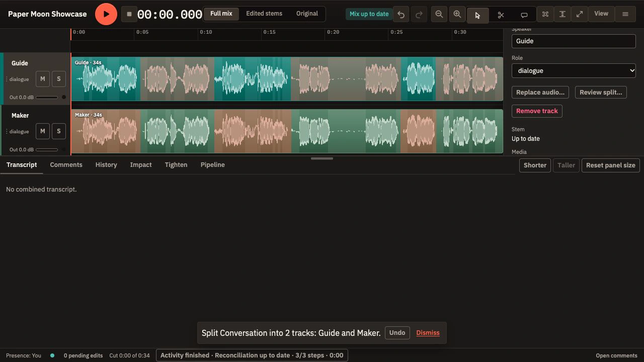644x362 pixels.
Task: Undo the last edit using the undo arrow
Action: click(x=401, y=15)
